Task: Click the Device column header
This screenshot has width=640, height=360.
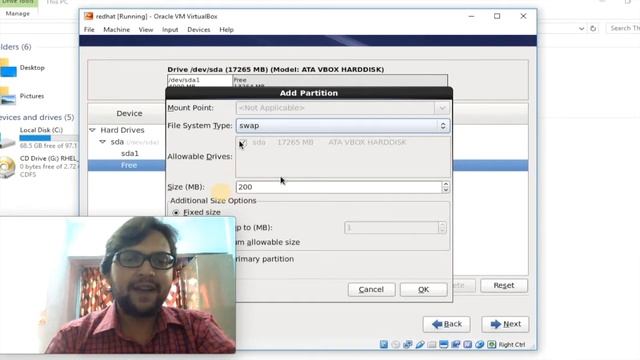Action: 129,113
